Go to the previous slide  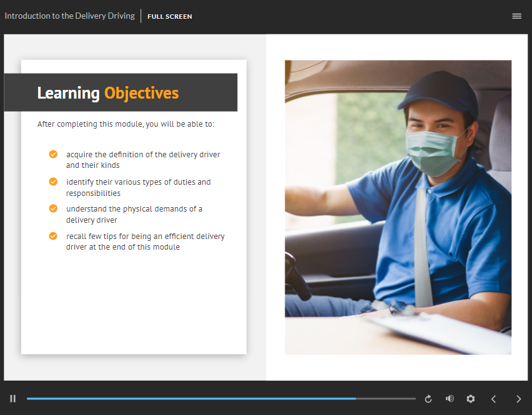click(x=494, y=399)
